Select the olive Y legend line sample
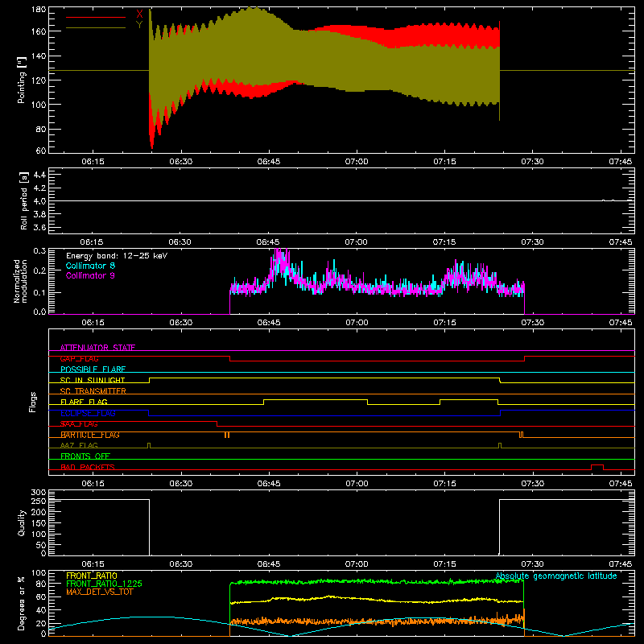Viewport: 644px width, 644px height. [96, 28]
